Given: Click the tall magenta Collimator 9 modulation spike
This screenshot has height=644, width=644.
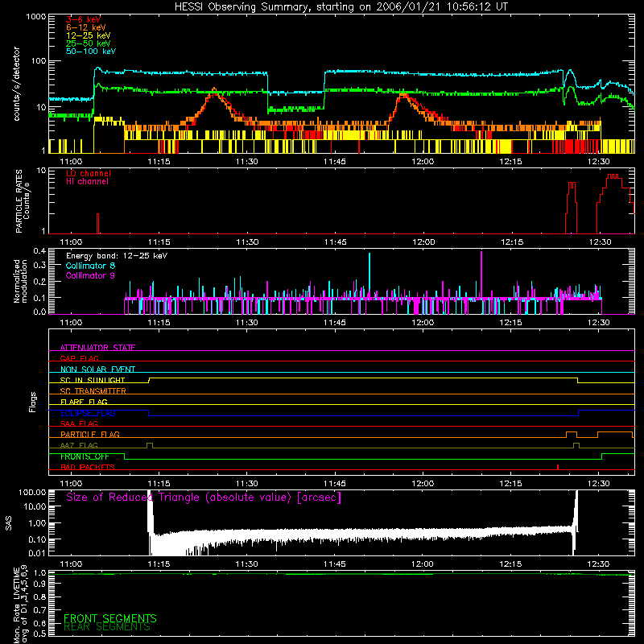Looking at the screenshot, I should (x=481, y=275).
